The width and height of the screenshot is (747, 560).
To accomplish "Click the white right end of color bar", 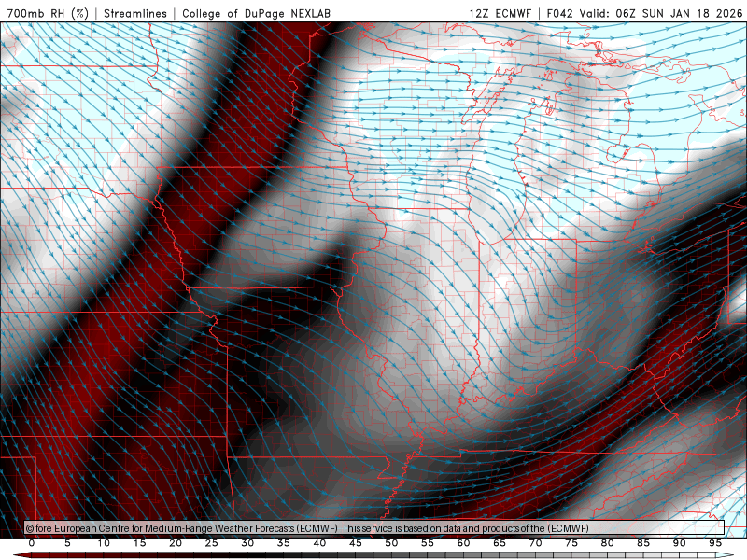I will click(x=725, y=555).
